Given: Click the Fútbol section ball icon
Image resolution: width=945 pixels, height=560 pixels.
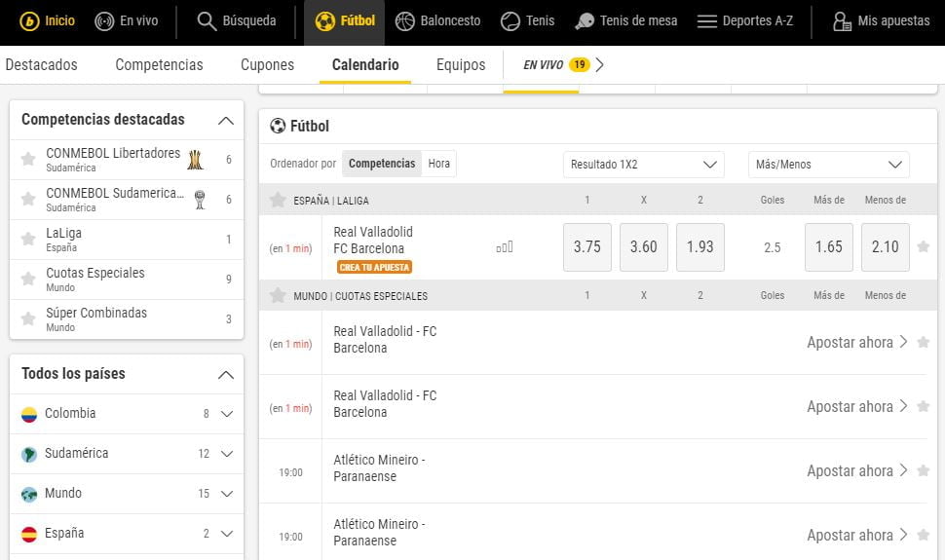Looking at the screenshot, I should (278, 126).
